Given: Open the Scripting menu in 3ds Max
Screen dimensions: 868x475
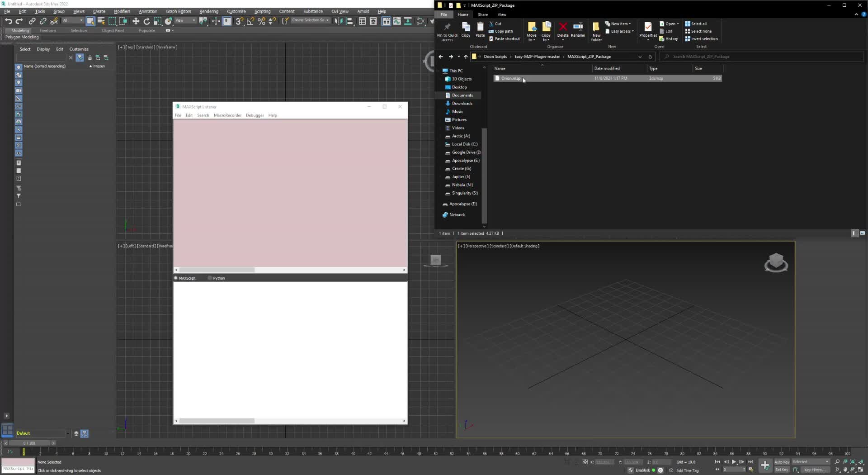Looking at the screenshot, I should point(262,11).
